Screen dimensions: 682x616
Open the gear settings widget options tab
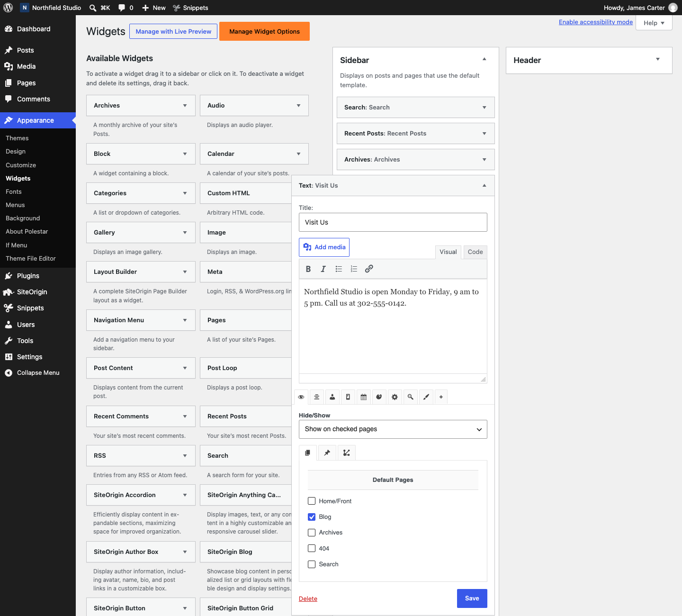point(395,397)
